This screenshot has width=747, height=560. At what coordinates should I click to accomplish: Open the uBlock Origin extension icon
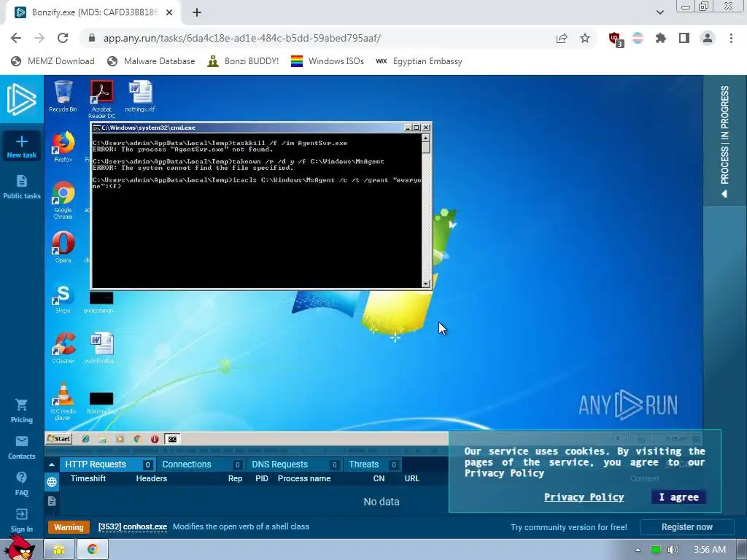616,39
